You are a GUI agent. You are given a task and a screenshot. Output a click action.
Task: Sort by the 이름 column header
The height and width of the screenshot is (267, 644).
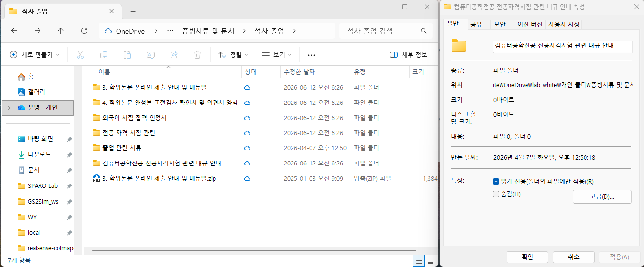[x=162, y=72]
